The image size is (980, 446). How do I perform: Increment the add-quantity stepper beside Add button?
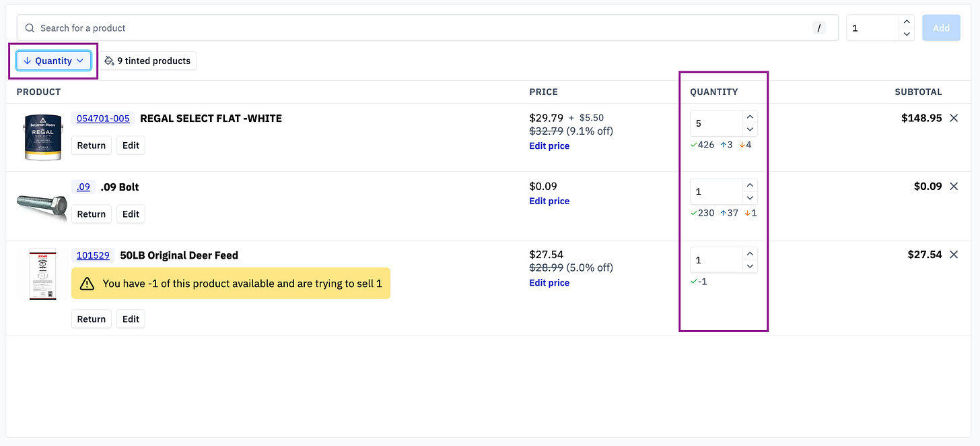907,22
